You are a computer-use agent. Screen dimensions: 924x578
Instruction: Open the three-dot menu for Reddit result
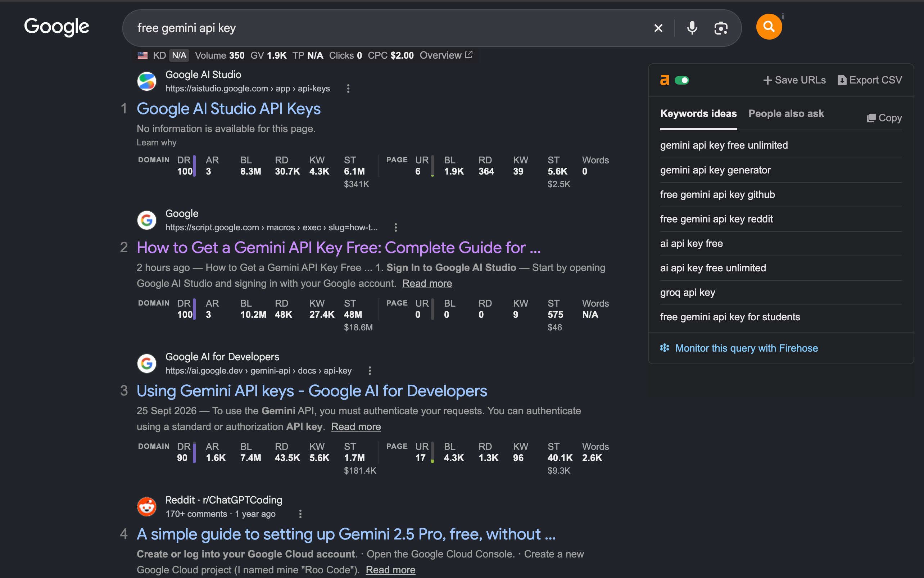[x=300, y=514]
